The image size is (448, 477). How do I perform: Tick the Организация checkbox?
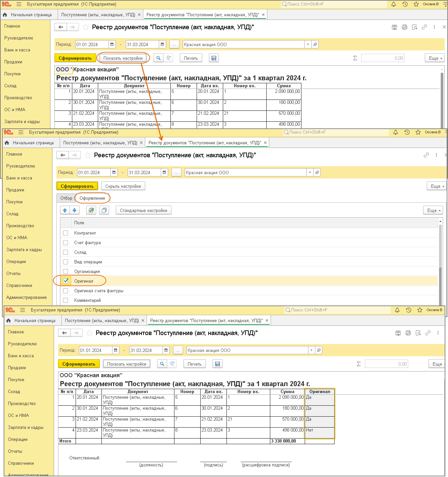(66, 272)
